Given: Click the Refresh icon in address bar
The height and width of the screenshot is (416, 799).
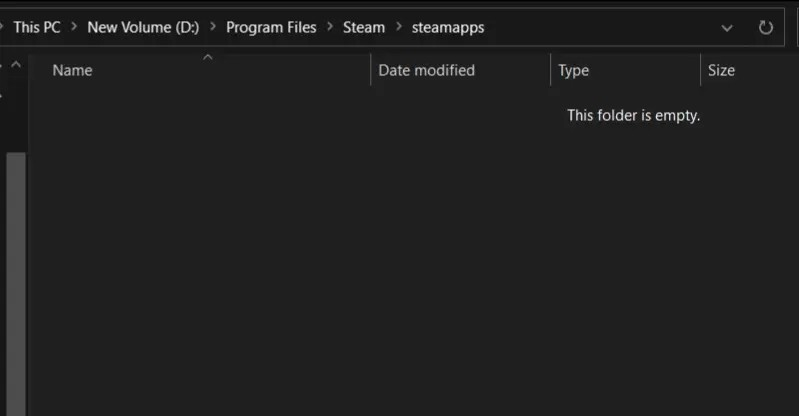Looking at the screenshot, I should coord(766,28).
